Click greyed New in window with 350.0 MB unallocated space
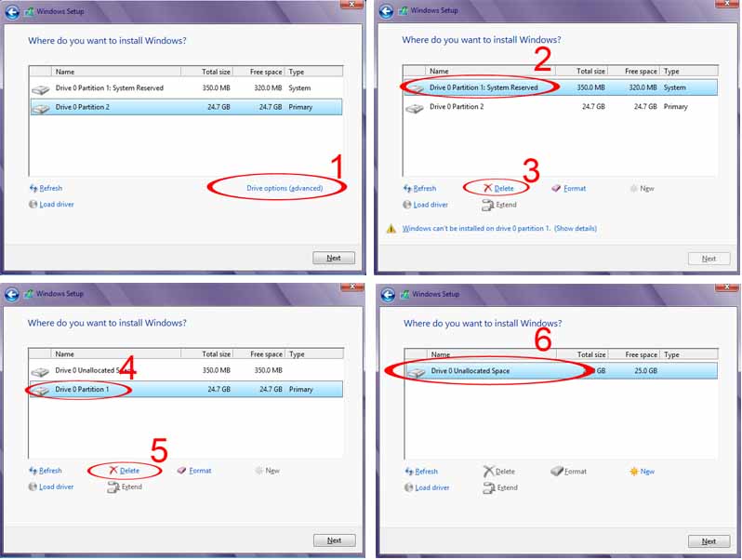 pos(268,471)
